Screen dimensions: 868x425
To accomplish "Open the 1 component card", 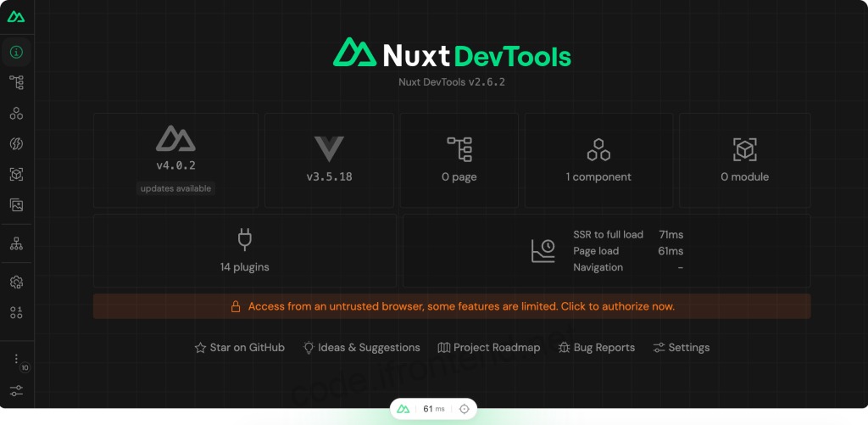I will pyautogui.click(x=598, y=160).
